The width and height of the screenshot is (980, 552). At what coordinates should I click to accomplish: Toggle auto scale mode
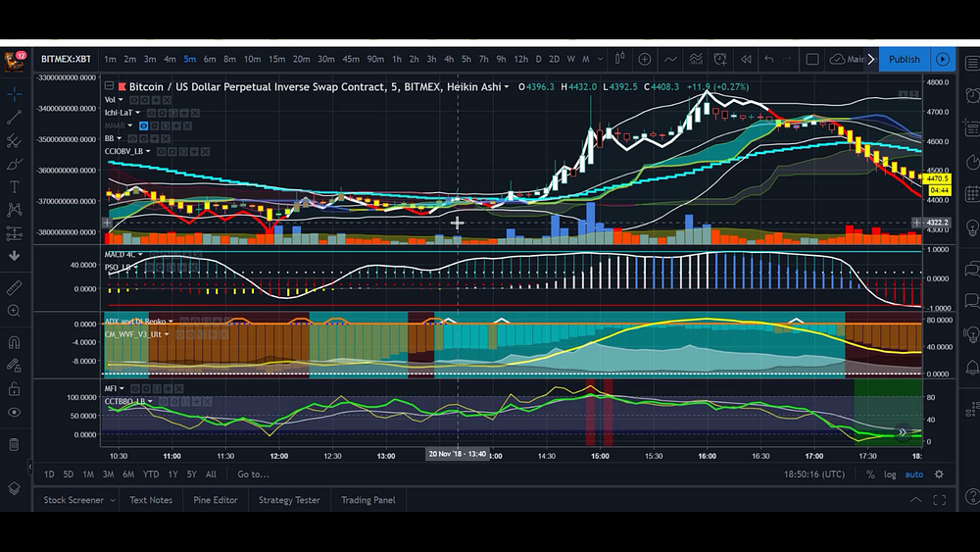pos(913,475)
